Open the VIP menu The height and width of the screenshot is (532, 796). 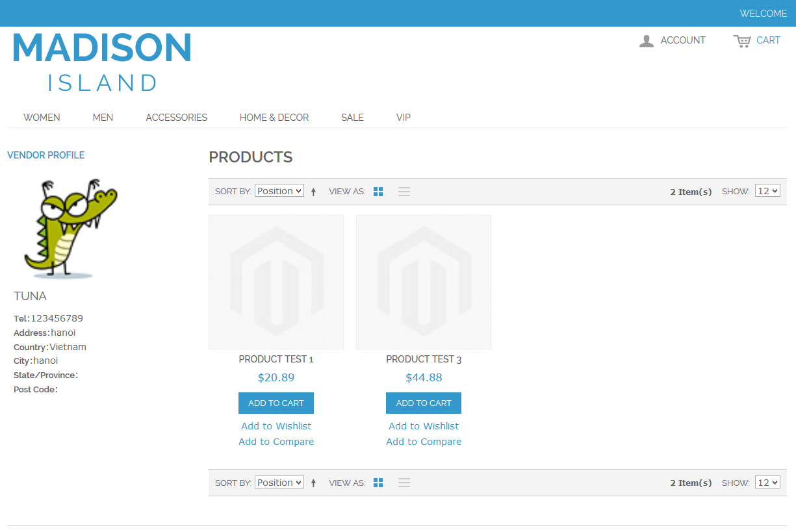pyautogui.click(x=404, y=118)
